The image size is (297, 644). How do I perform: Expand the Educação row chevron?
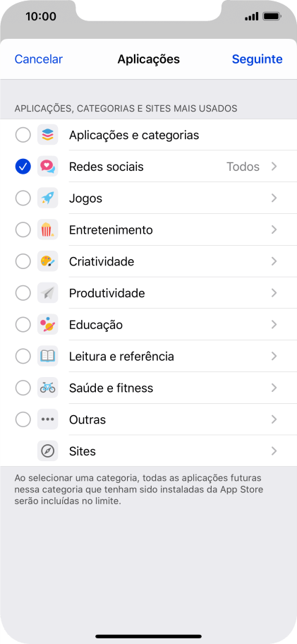[274, 324]
